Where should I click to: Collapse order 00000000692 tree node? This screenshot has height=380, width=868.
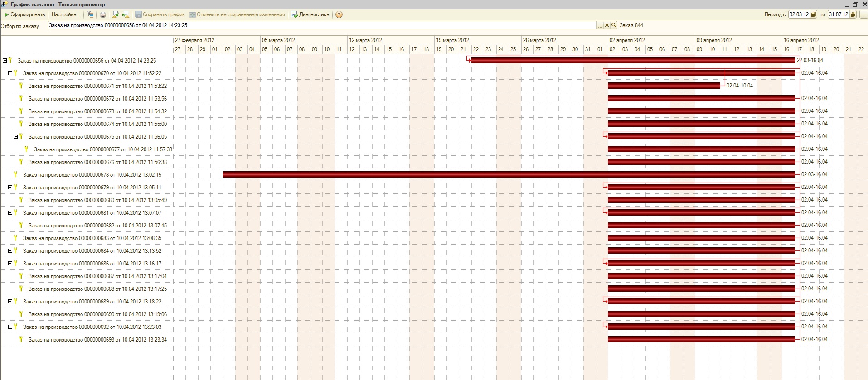[x=10, y=327]
